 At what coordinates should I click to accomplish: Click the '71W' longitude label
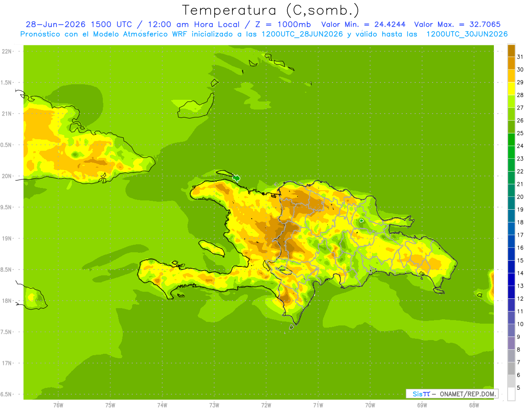click(318, 405)
